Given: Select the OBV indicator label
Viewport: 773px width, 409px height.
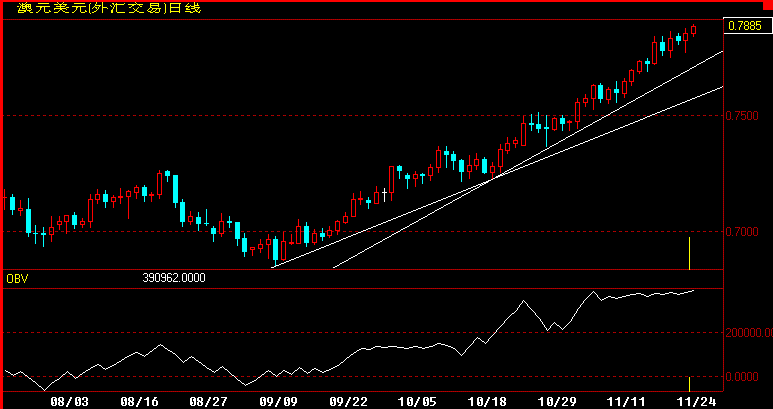Looking at the screenshot, I should (x=17, y=279).
